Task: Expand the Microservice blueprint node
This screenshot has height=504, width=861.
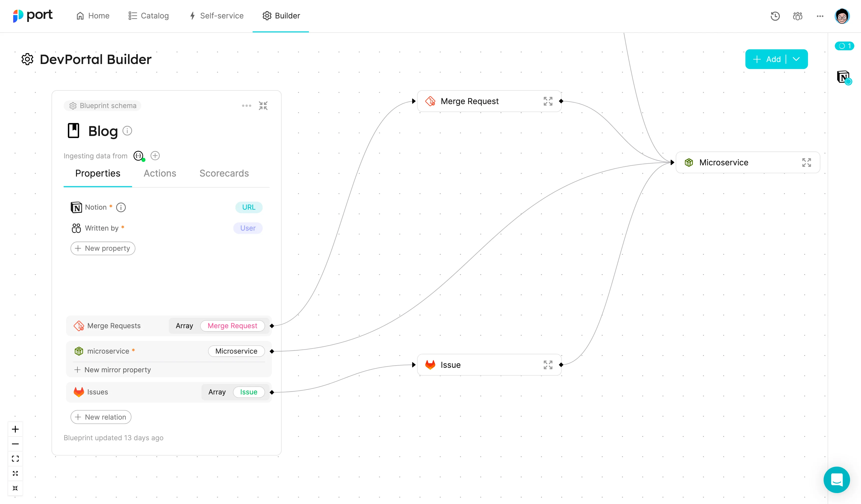Action: 806,163
